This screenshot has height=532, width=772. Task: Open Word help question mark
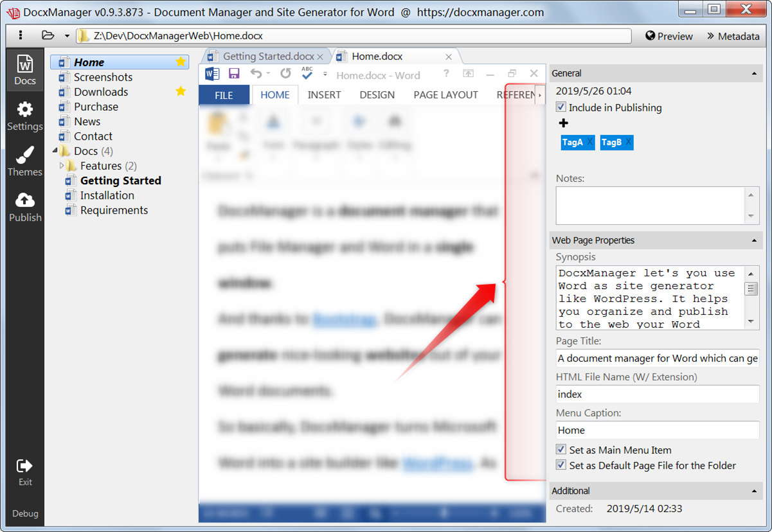(x=446, y=74)
